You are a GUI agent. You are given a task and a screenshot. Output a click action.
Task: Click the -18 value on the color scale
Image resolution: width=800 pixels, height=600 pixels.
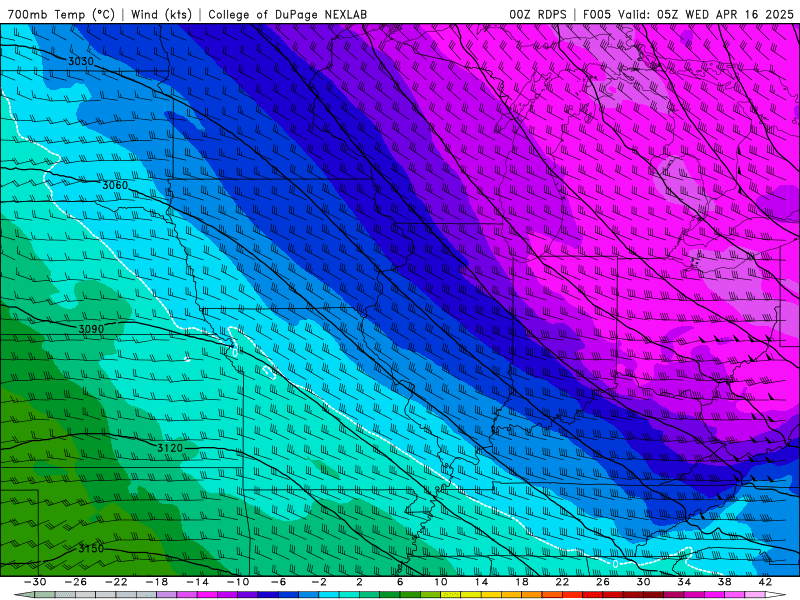click(x=157, y=582)
